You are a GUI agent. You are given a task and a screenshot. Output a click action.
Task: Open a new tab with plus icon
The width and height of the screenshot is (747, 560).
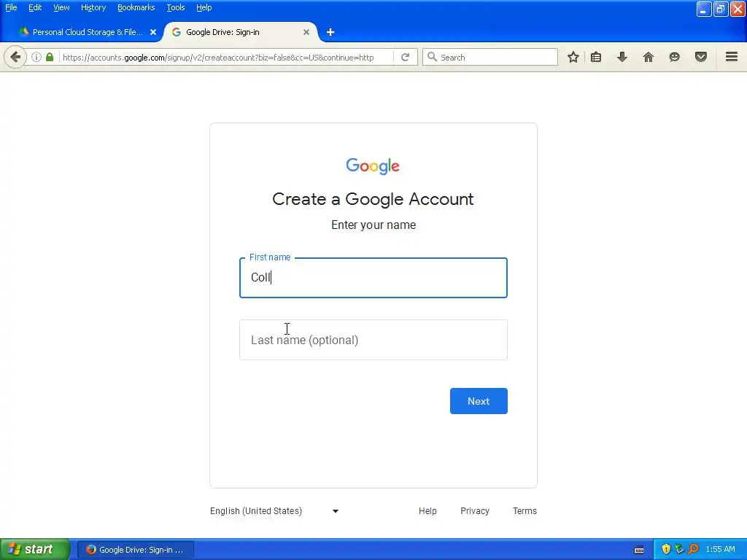[330, 32]
